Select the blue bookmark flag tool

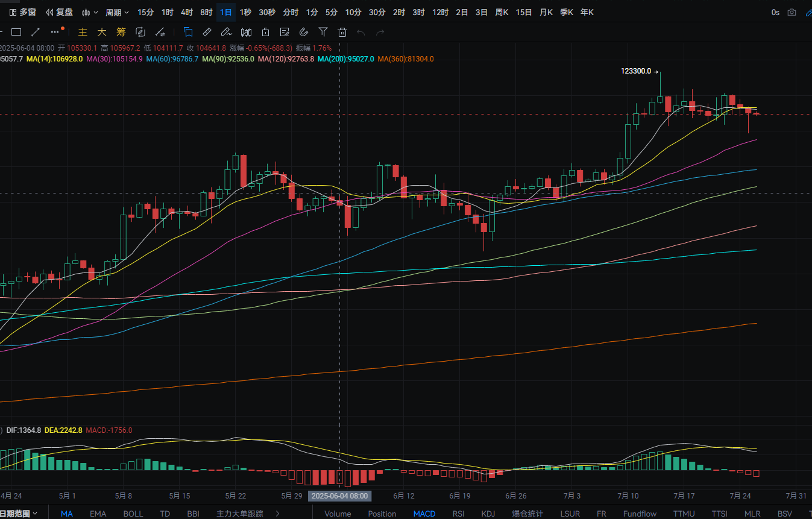tap(188, 32)
